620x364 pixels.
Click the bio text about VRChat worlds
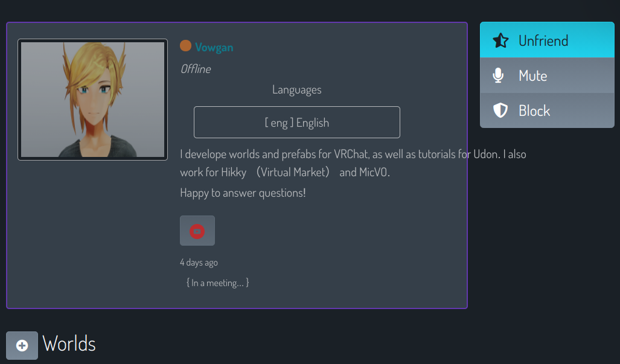(x=353, y=154)
